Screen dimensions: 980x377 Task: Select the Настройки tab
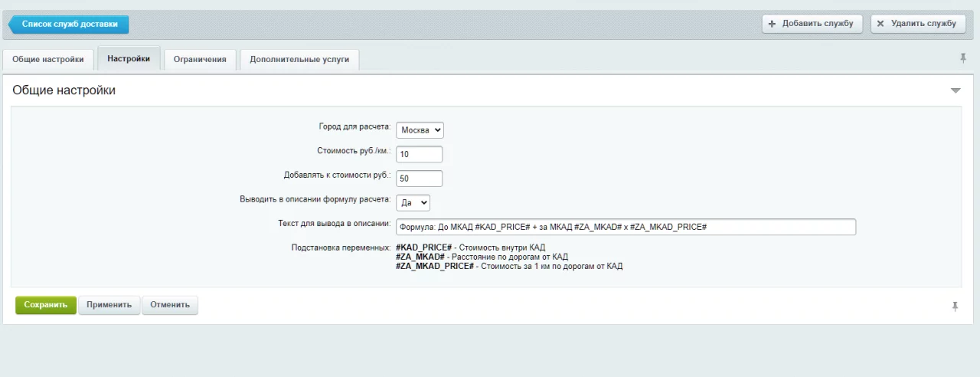tap(129, 59)
